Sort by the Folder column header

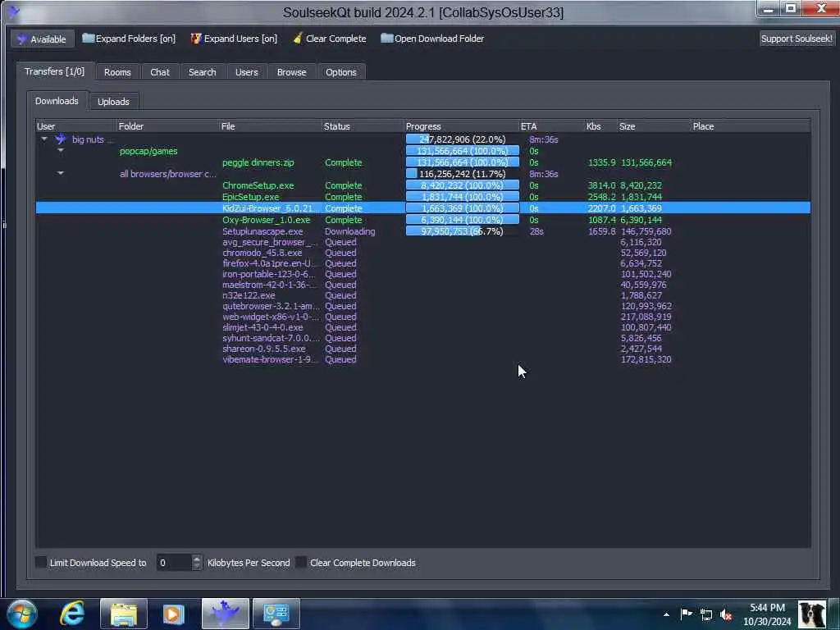point(167,126)
